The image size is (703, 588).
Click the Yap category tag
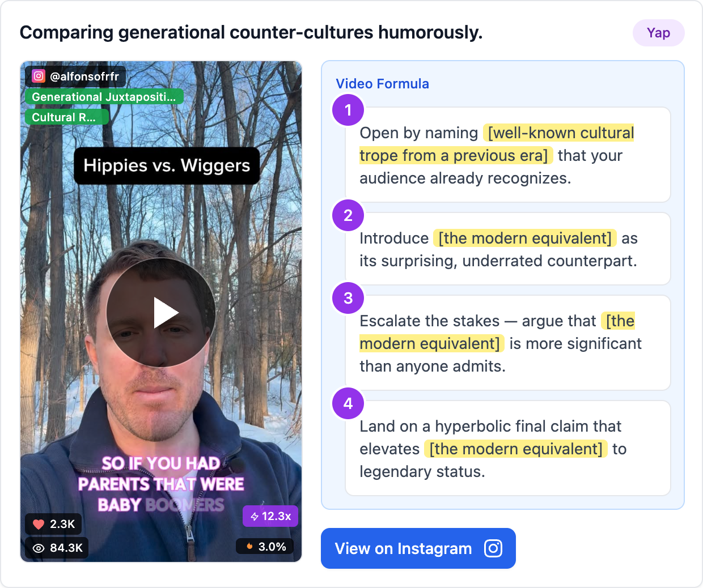659,33
